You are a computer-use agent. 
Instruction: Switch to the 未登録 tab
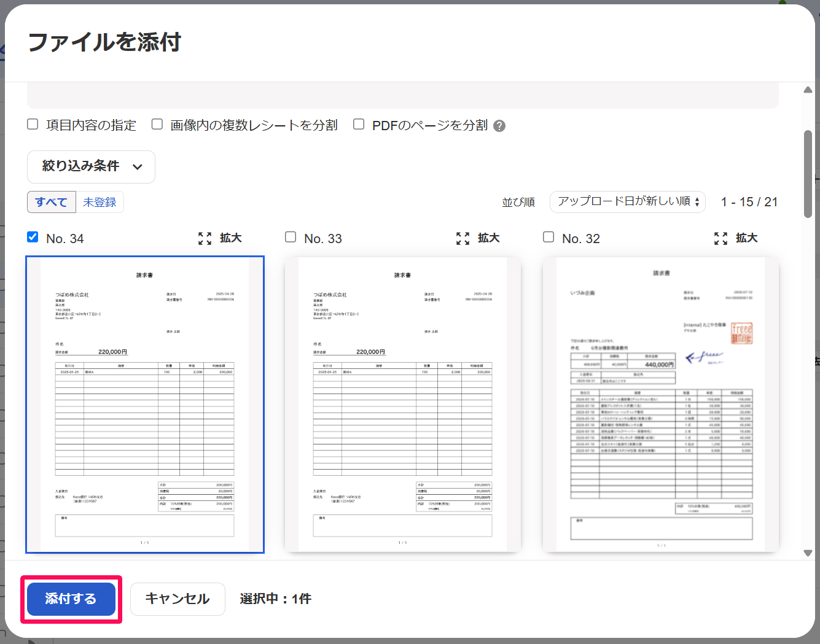[x=100, y=202]
